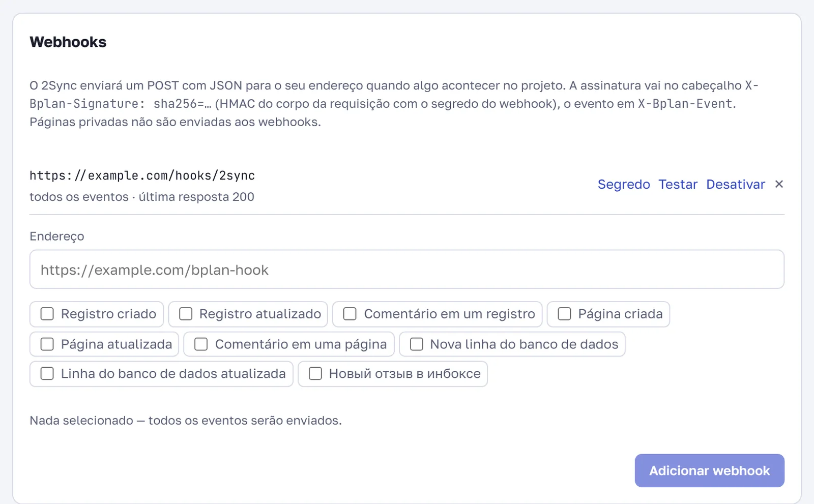Screen dimensions: 814x504
Task: Enable Nova linha do banco de dados
Action: [417, 344]
